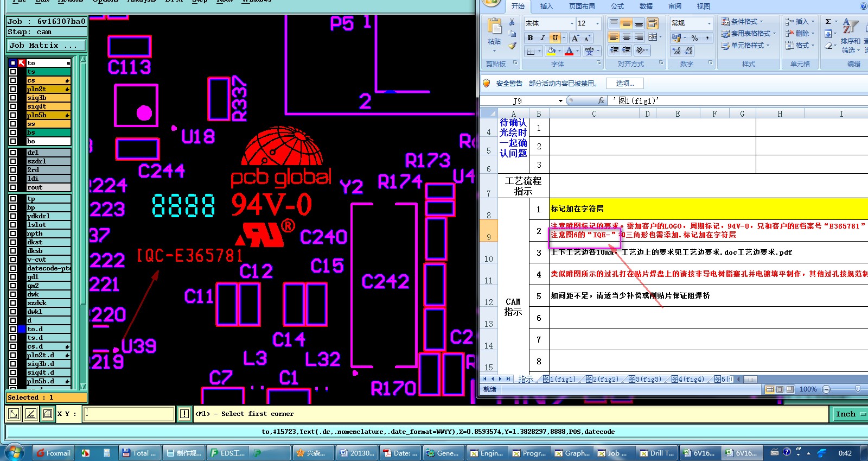Open the 条件格式 conditional formatting dropdown

[x=742, y=22]
